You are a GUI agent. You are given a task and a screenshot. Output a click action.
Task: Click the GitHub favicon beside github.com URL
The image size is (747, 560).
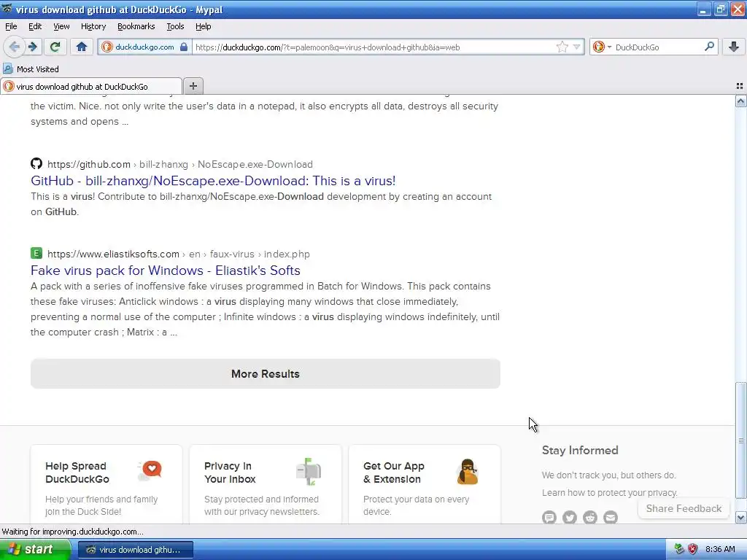click(36, 164)
